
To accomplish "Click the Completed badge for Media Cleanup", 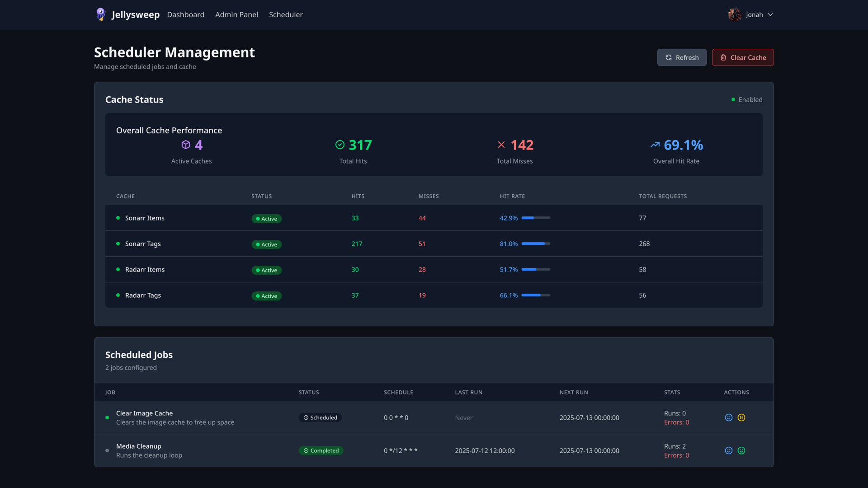I will point(321,450).
